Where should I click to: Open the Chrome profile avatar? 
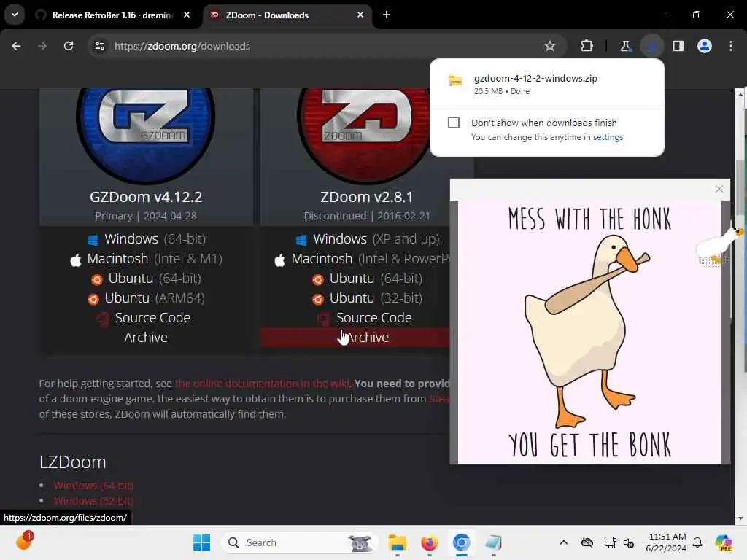tap(705, 46)
